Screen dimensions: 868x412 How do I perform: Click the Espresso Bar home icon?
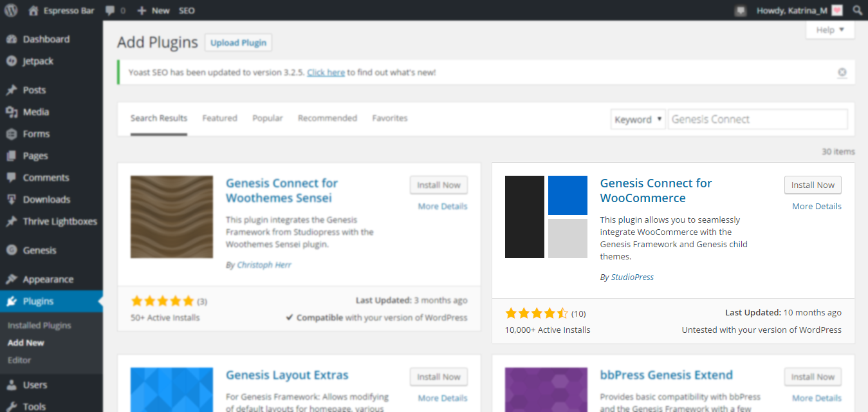click(33, 10)
